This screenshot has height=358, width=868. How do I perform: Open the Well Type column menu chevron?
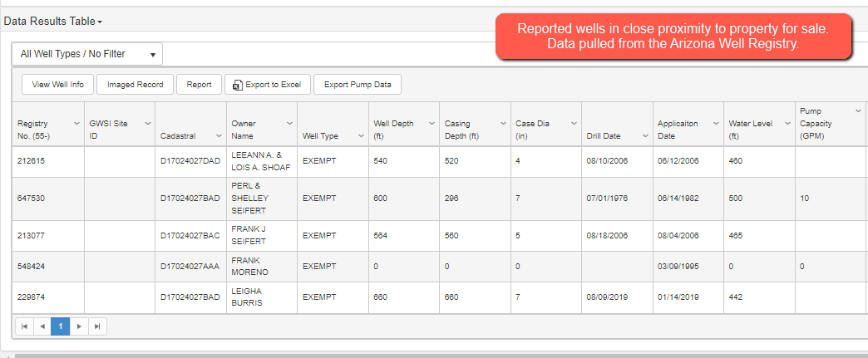click(361, 135)
